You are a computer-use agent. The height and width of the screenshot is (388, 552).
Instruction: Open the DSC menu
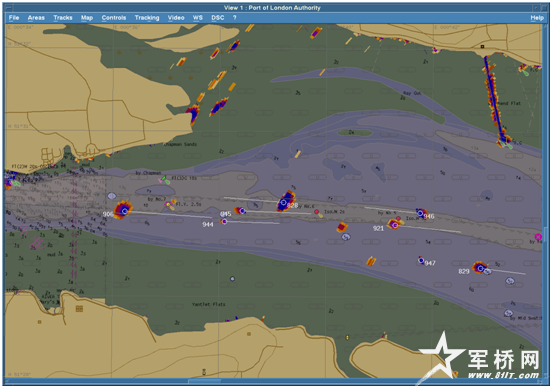pos(218,18)
